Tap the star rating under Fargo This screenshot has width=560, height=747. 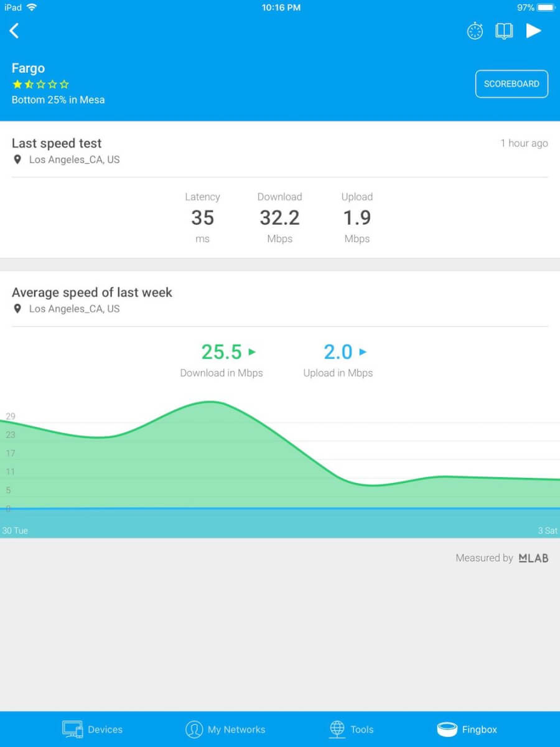tap(40, 84)
